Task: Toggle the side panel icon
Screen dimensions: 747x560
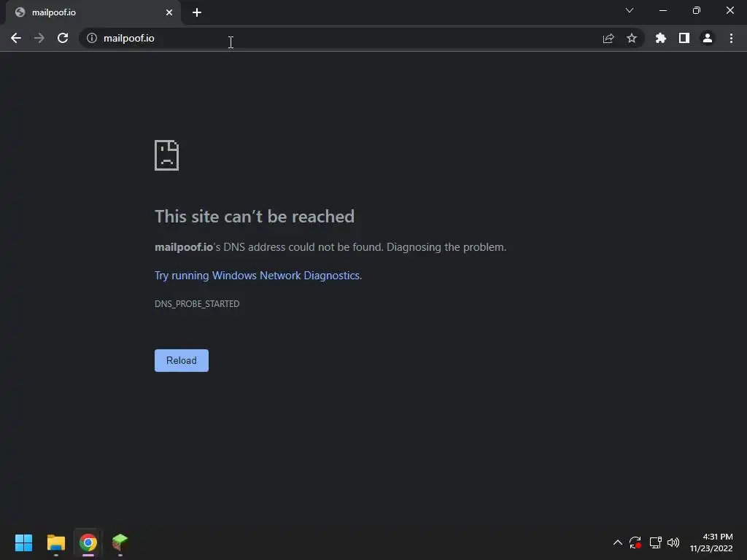Action: coord(684,38)
